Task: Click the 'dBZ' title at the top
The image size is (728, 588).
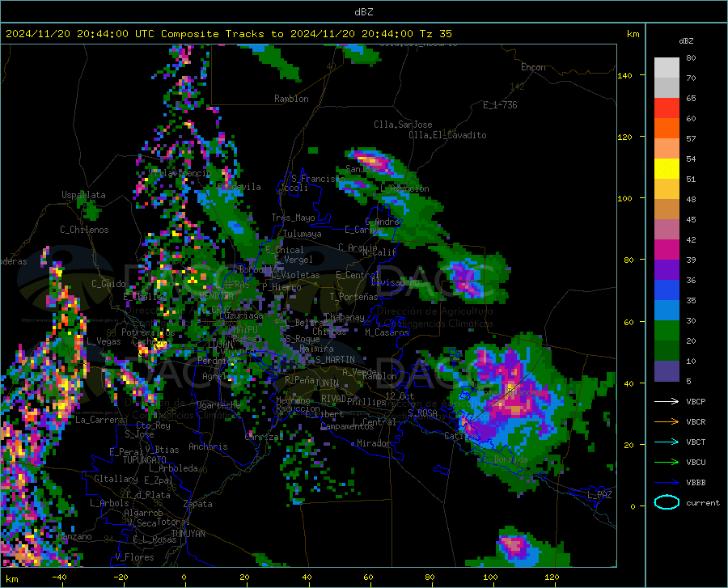Action: 363,12
